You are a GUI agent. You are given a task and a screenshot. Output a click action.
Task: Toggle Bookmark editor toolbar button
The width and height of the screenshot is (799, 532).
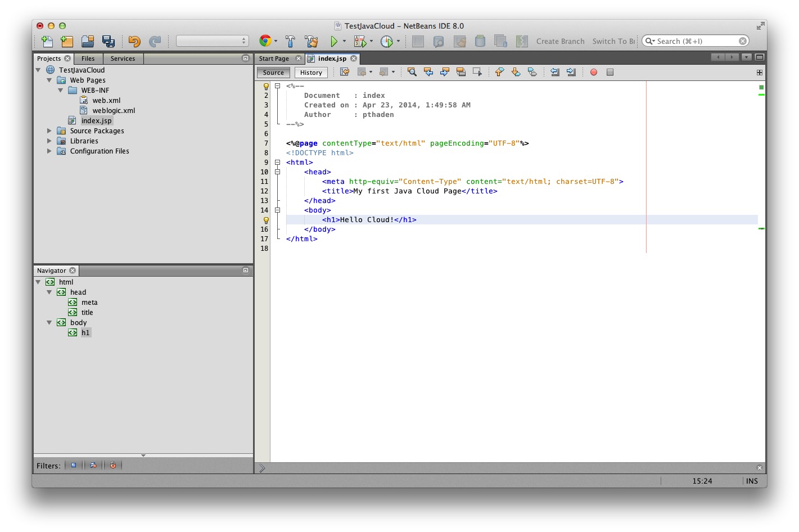tap(532, 72)
